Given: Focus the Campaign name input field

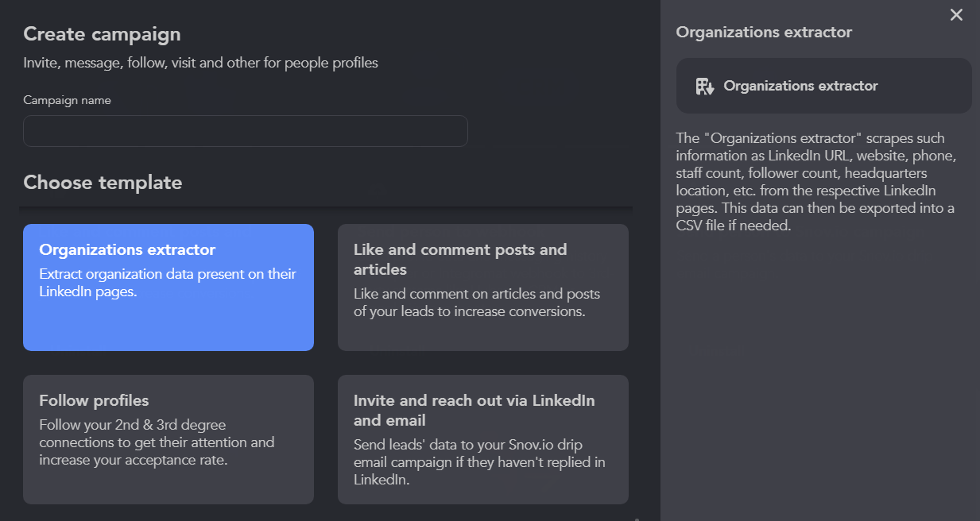Looking at the screenshot, I should (x=245, y=131).
